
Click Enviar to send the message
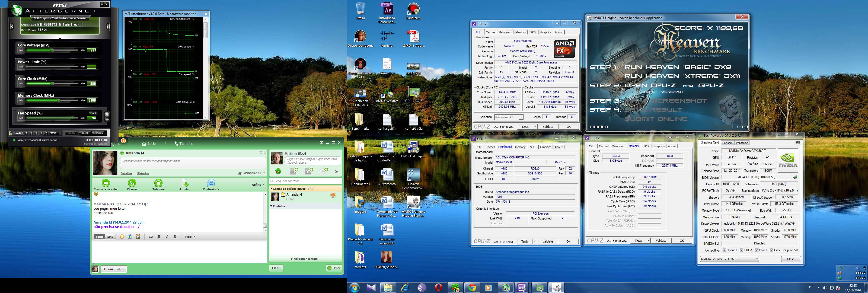(x=114, y=269)
